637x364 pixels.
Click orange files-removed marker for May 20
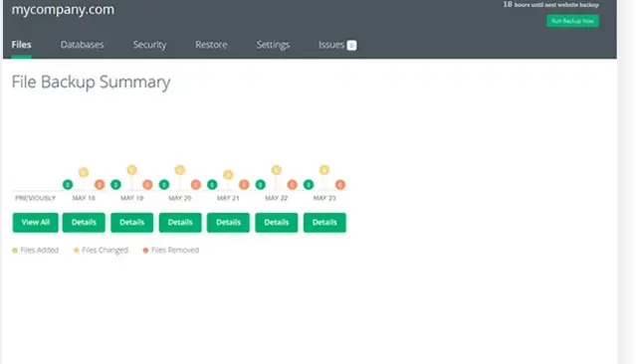tap(196, 185)
